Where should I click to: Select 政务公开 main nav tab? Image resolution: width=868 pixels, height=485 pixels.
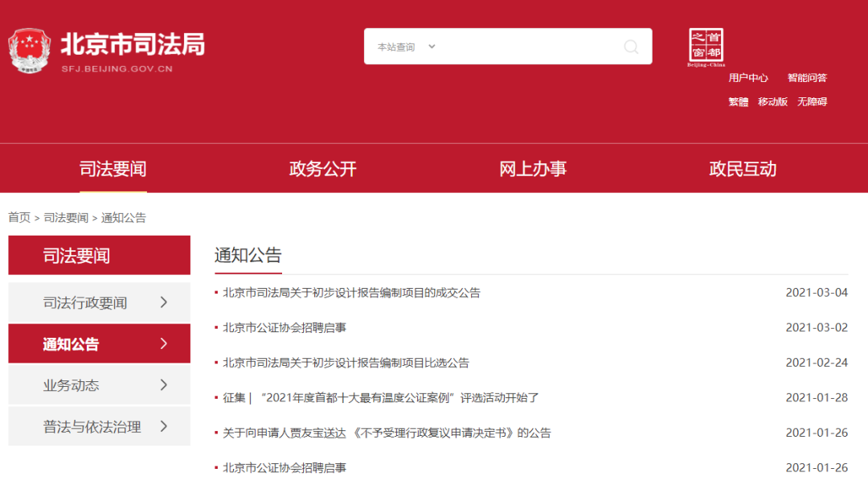pyautogui.click(x=323, y=168)
